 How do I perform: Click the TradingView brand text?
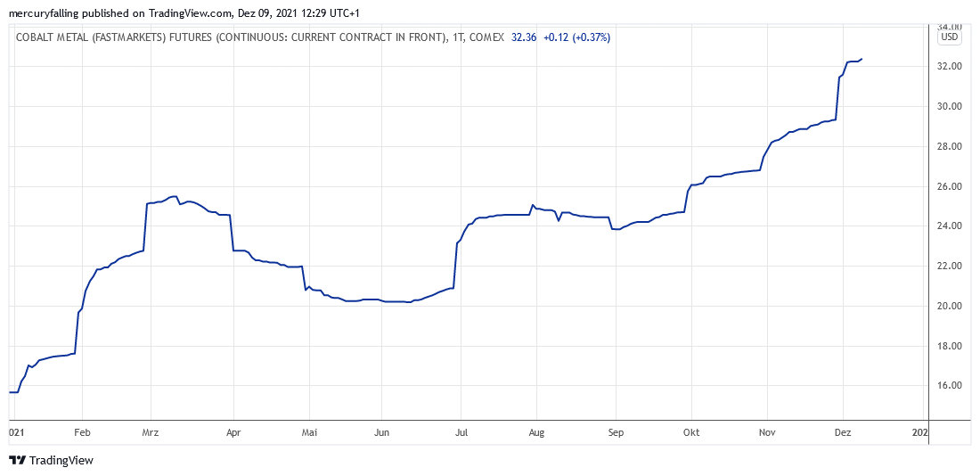tap(61, 460)
